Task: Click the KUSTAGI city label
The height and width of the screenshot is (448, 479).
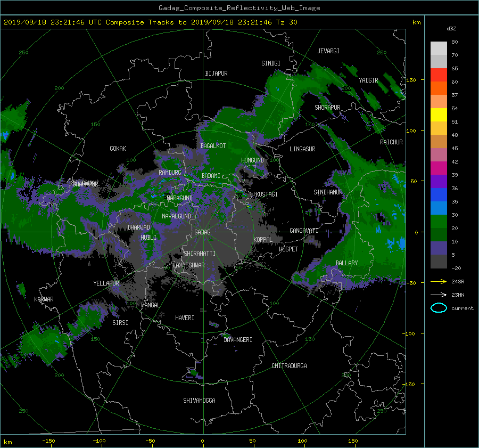Action: coord(267,194)
